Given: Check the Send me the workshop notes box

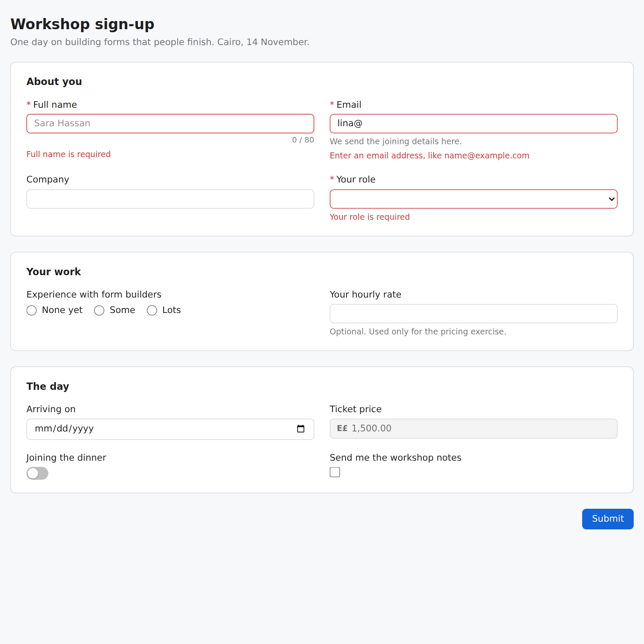Looking at the screenshot, I should coord(335,472).
